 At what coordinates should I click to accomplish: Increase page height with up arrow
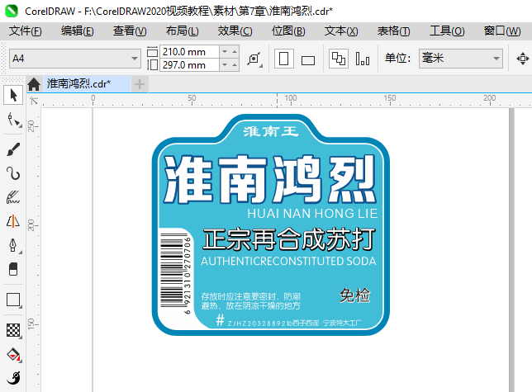coord(235,64)
